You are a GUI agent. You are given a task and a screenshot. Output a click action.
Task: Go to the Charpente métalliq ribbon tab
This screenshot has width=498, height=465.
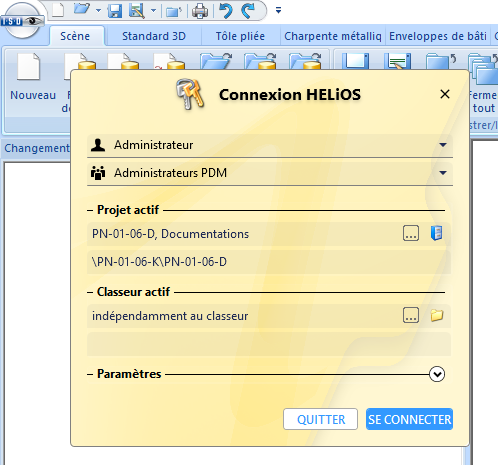(333, 36)
